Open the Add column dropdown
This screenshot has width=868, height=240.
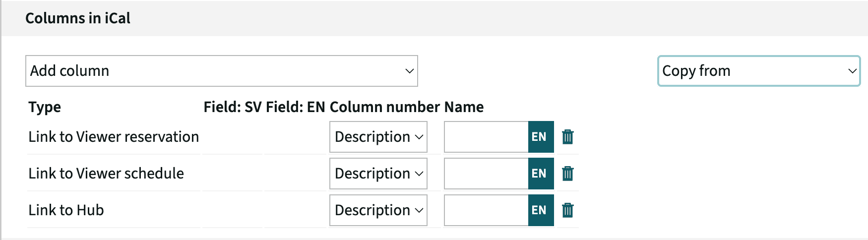[222, 71]
